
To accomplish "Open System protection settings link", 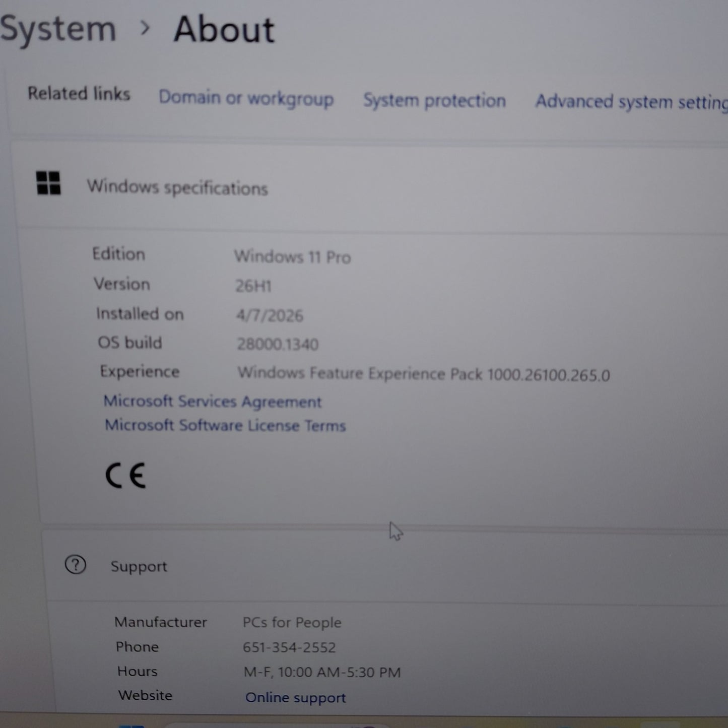I will [x=434, y=100].
